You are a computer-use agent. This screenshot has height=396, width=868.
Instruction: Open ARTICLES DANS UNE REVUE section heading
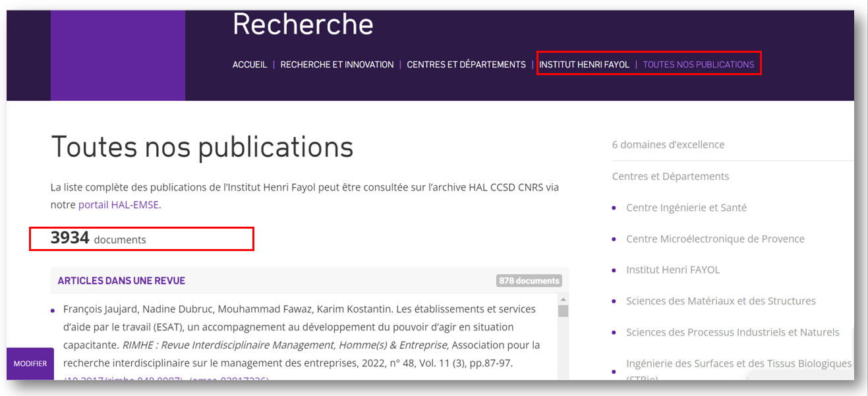pyautogui.click(x=121, y=281)
